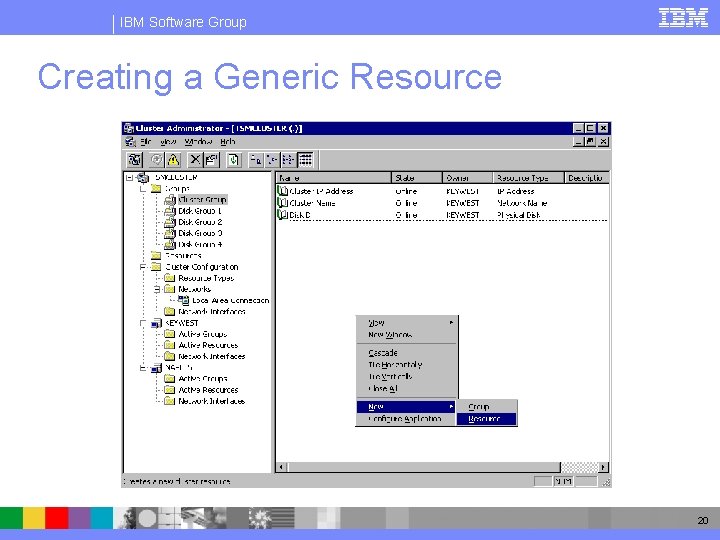720x540 pixels.
Task: Click the green arrow document toolbar icon
Action: pyautogui.click(x=234, y=160)
